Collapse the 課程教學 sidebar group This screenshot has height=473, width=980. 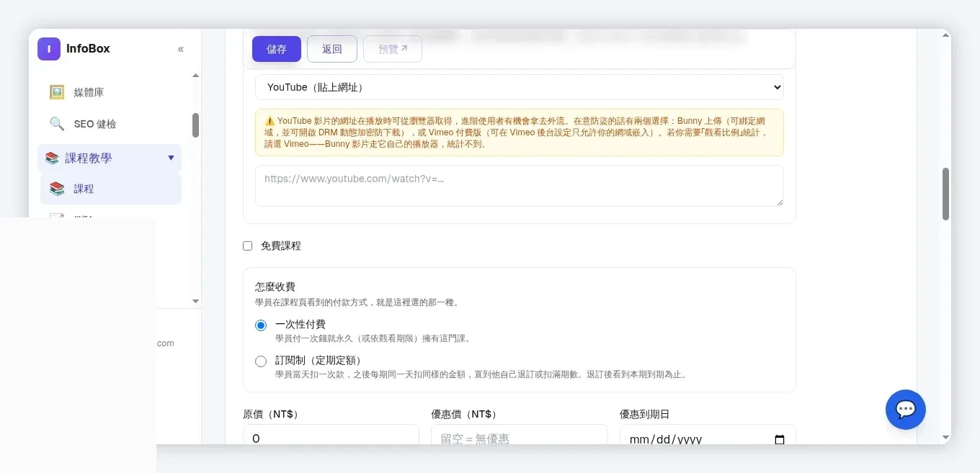110,158
